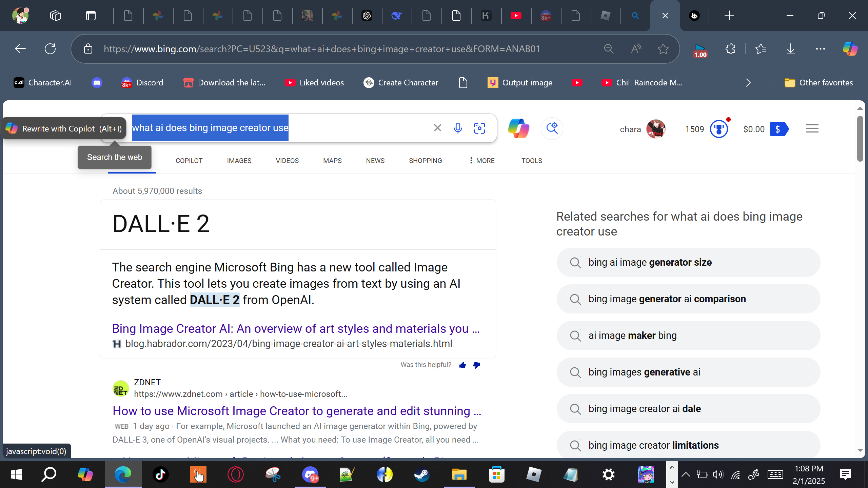Viewport: 868px width, 488px height.
Task: Open Bing Image Creator AI overview link
Action: [296, 328]
